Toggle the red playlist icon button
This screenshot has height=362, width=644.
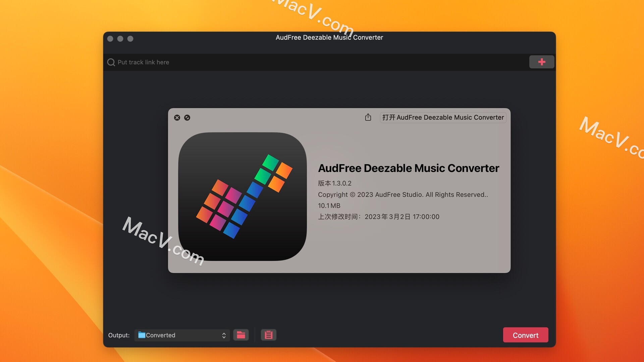coord(268,335)
